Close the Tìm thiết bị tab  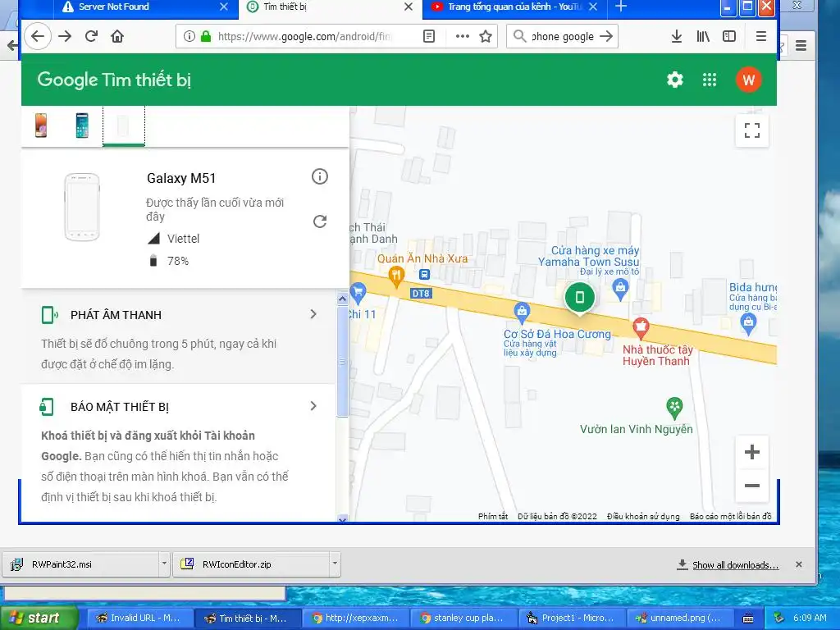(x=409, y=7)
